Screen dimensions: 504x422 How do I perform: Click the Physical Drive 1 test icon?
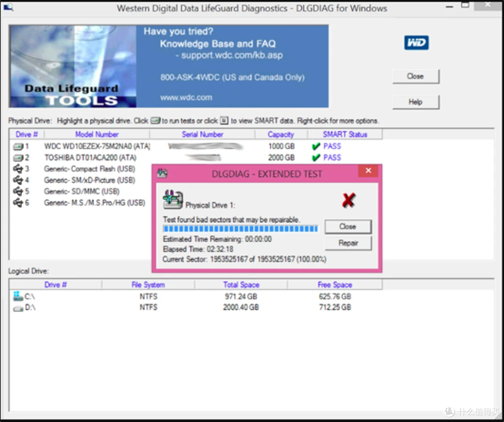pos(172,200)
